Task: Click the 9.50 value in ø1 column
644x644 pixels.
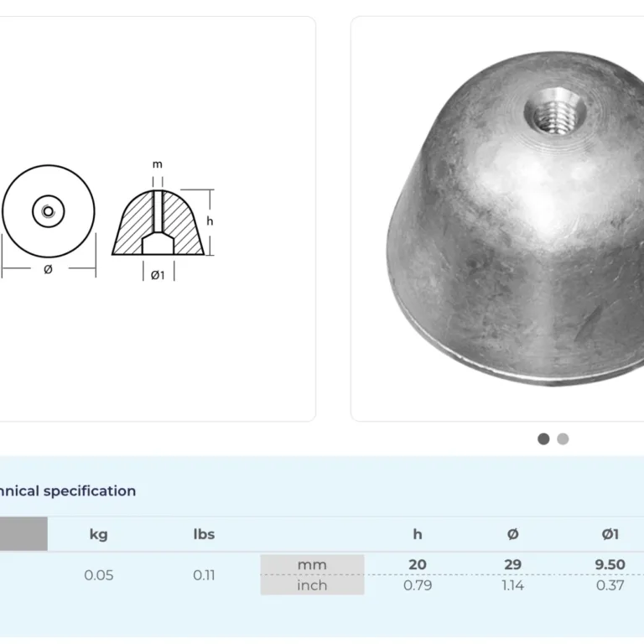Action: [x=610, y=564]
